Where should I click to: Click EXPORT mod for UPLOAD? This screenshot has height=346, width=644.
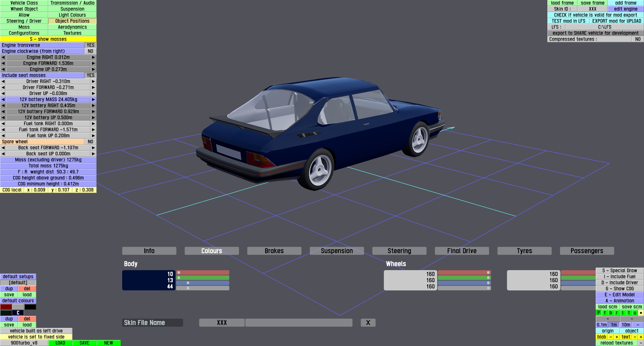click(617, 21)
